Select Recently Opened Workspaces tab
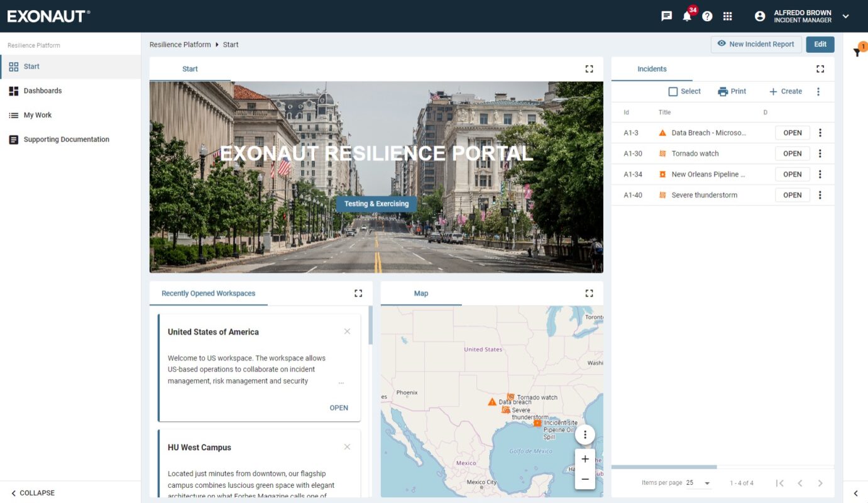This screenshot has height=503, width=868. coord(209,294)
